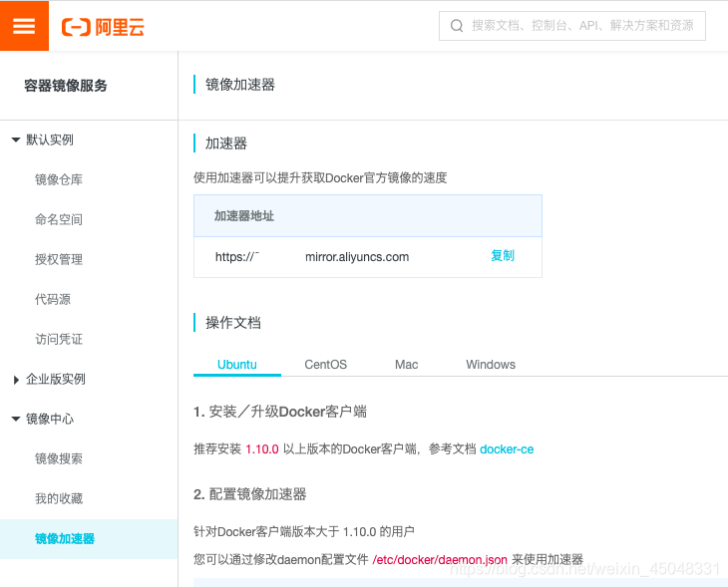This screenshot has height=587, width=728.
Task: Click the accelerator address mirror.aliyuncs.com text
Action: (x=357, y=257)
